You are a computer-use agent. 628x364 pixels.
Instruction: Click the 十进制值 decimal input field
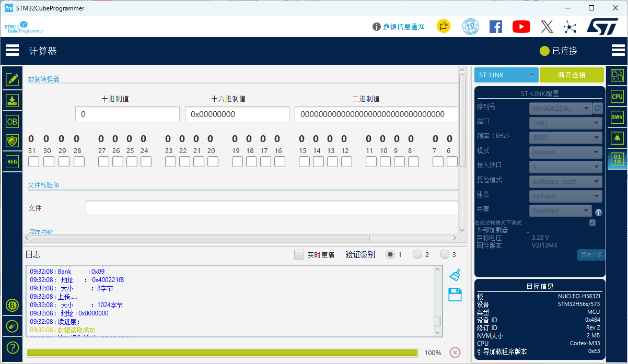click(x=127, y=114)
